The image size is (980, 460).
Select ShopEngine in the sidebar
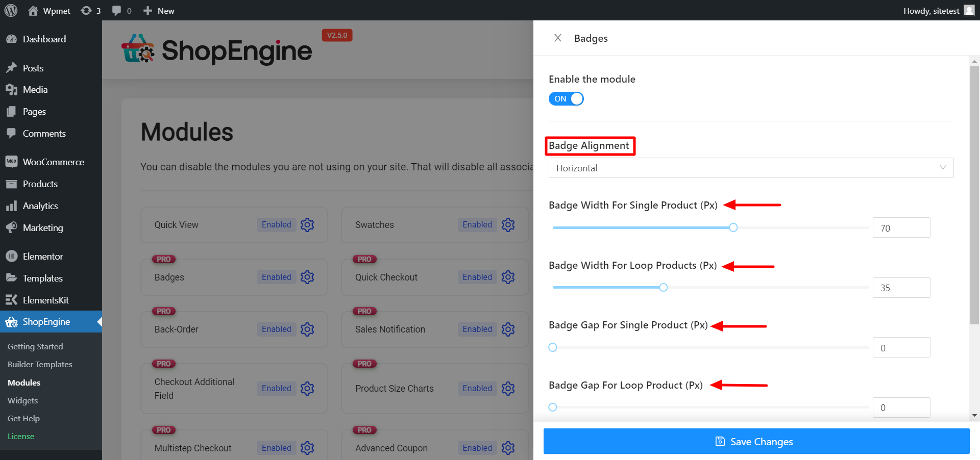[x=46, y=321]
